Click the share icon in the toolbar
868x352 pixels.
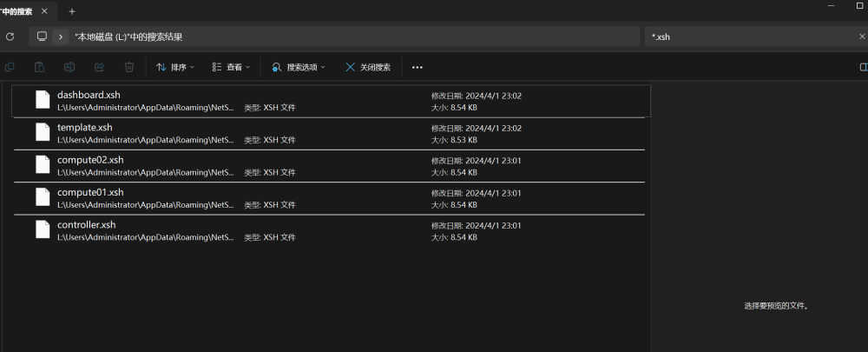coord(99,67)
